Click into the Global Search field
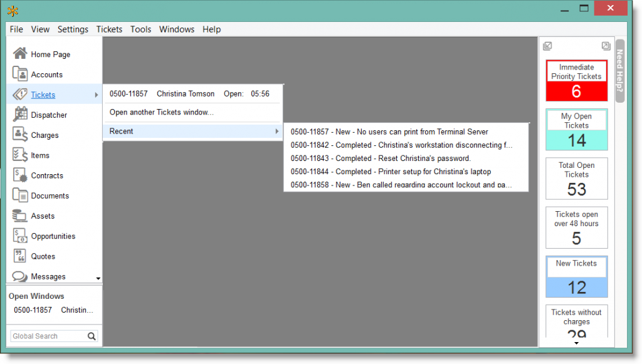Viewport: 642px width, 364px height. tap(47, 336)
